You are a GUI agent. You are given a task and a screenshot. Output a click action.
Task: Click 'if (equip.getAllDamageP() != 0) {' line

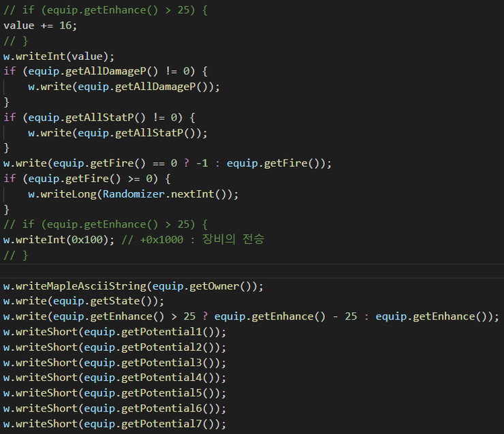coord(106,72)
